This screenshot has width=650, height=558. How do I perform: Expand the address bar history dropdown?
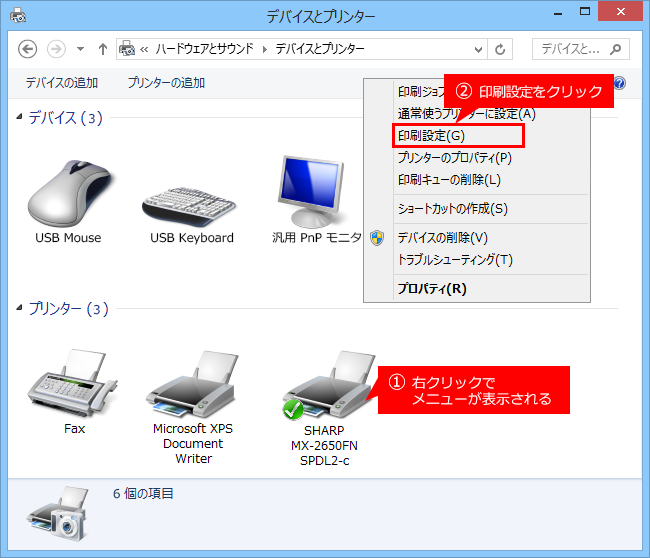pos(478,50)
